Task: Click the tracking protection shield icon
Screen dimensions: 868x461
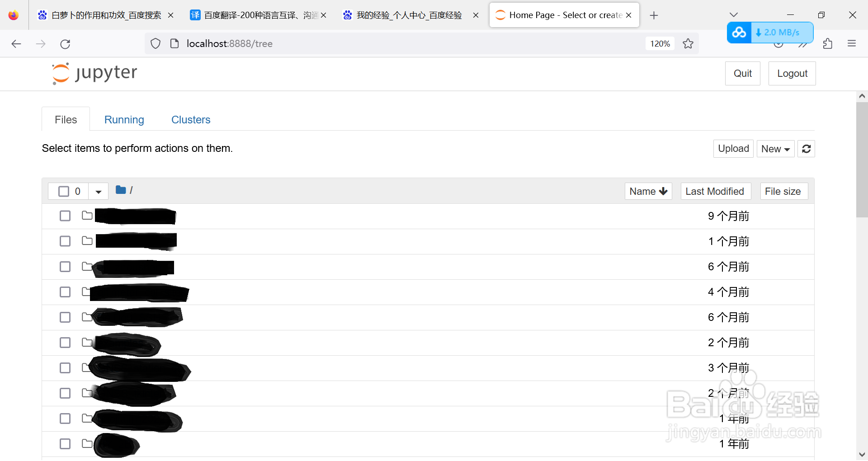Action: [156, 43]
